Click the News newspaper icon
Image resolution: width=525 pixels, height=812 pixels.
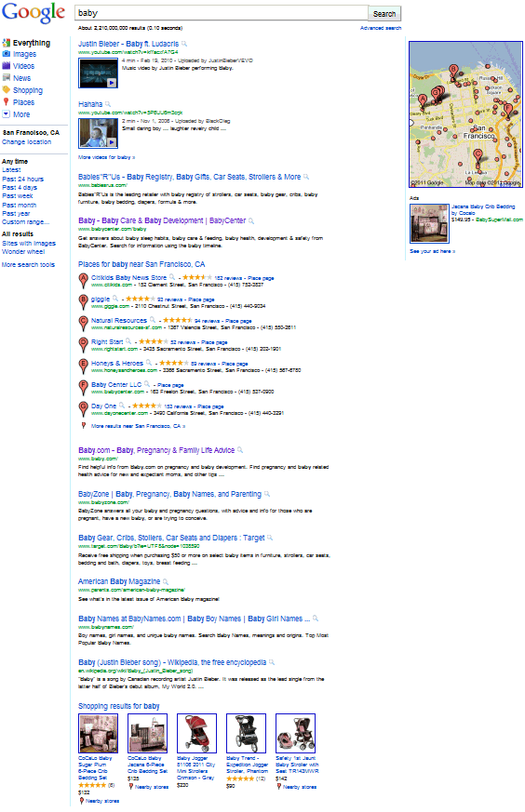tap(7, 78)
